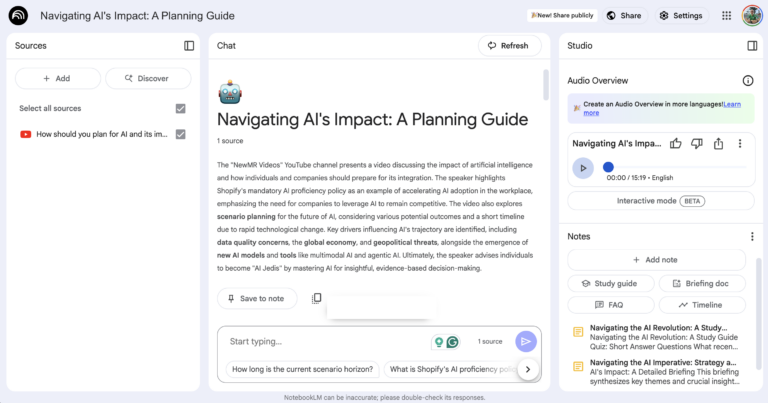Click the notebook title in header
Screen dimensions: 768x403
137,16
